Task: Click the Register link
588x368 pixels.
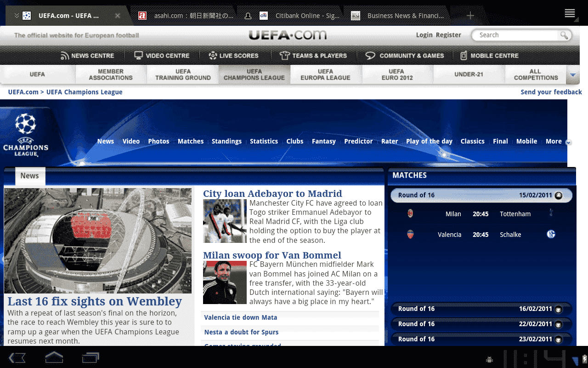Action: tap(448, 35)
